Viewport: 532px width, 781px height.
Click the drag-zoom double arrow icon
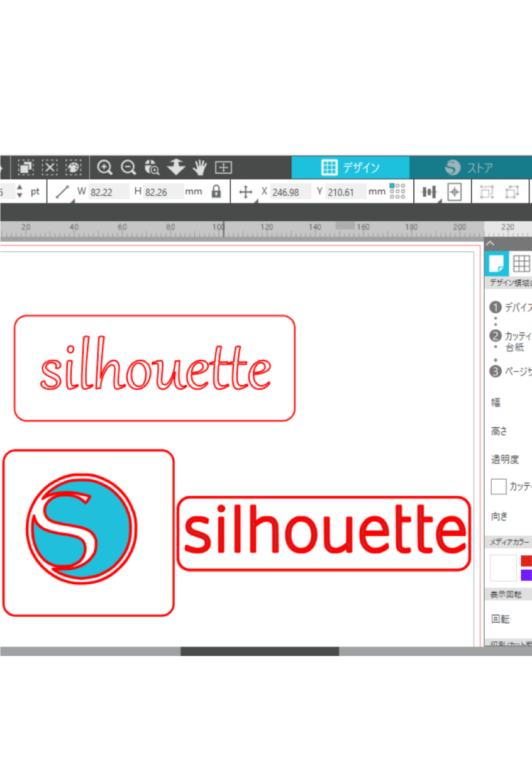pyautogui.click(x=176, y=167)
